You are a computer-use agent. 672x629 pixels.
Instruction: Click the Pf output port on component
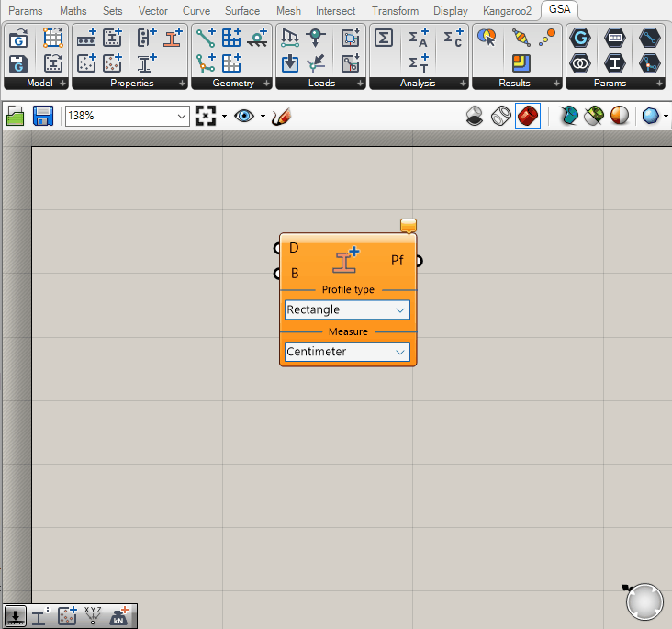pos(419,261)
